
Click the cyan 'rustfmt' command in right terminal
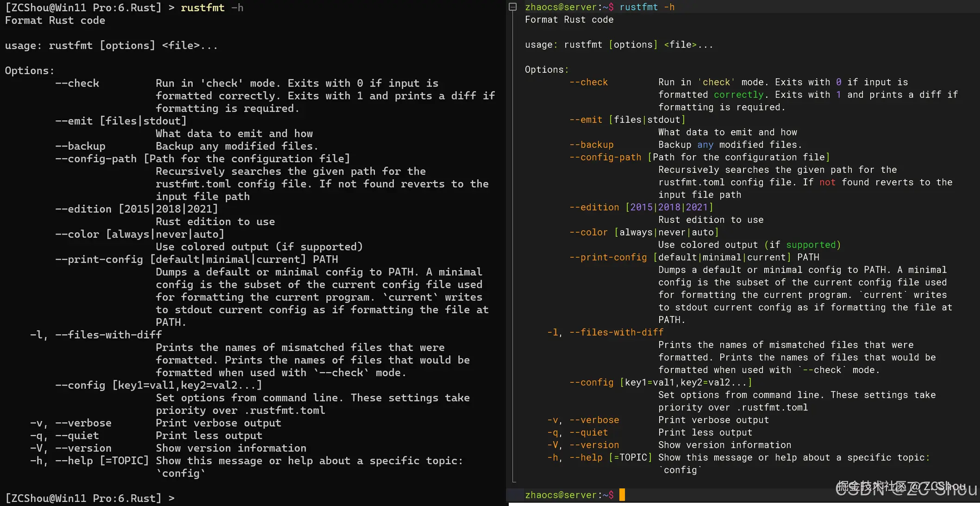coord(638,7)
